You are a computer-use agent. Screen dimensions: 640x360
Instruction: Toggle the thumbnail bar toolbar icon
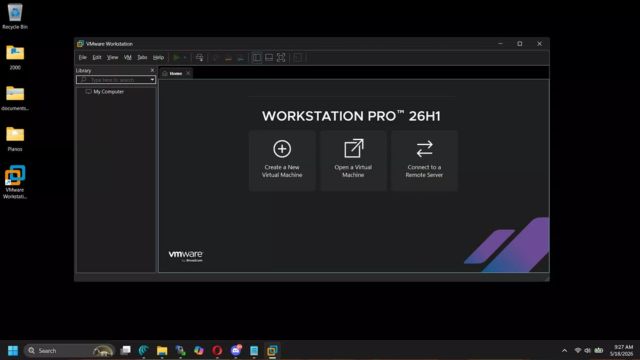(x=269, y=58)
